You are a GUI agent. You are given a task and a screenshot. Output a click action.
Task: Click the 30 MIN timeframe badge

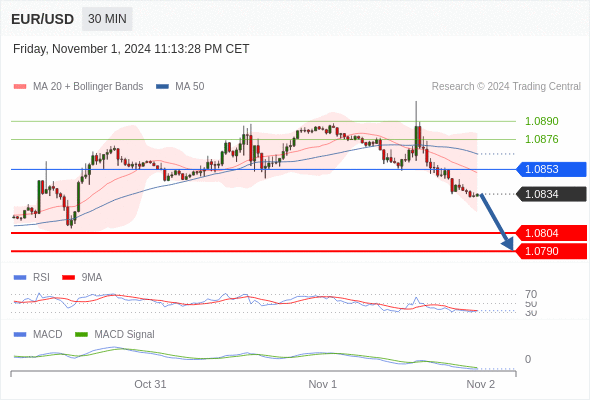click(107, 19)
